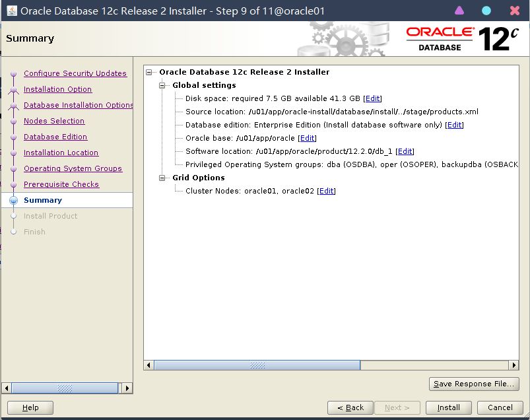Screen dimensions: 530x420
Task: Edit the Oracle base path
Action: click(x=308, y=138)
